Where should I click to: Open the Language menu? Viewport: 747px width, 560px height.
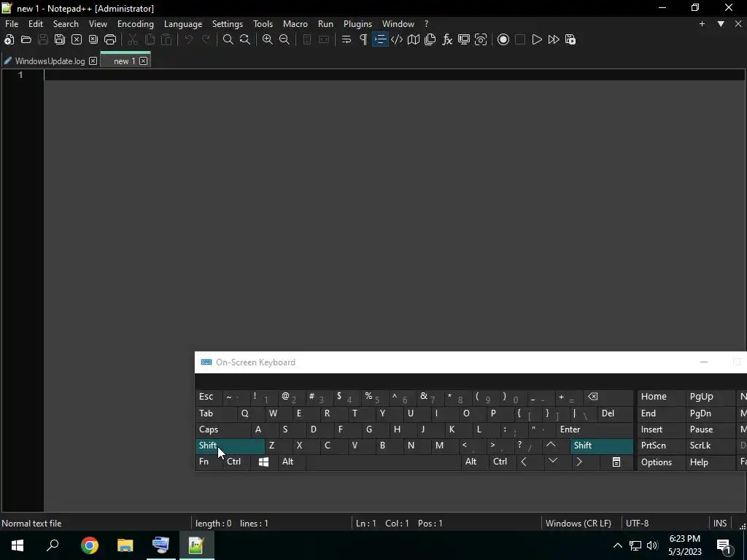click(x=183, y=24)
